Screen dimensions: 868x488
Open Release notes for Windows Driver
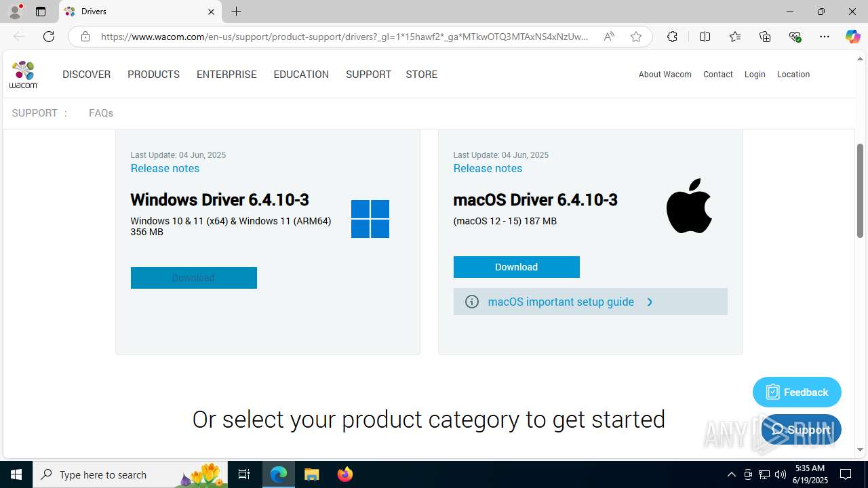[x=165, y=168]
